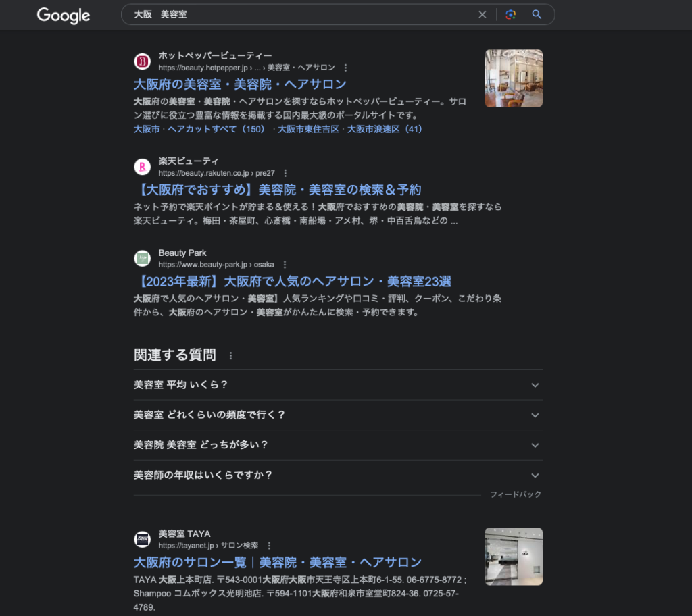
Task: Click the 楽天ビューティ site name
Action: click(189, 161)
